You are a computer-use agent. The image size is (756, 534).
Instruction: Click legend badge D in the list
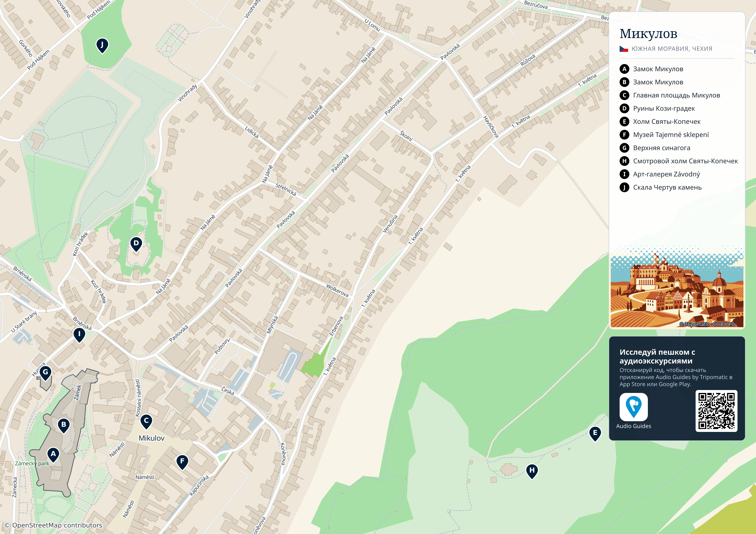[624, 108]
